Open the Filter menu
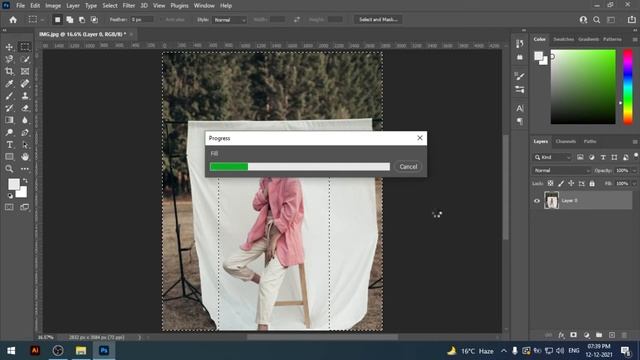 pos(129,6)
